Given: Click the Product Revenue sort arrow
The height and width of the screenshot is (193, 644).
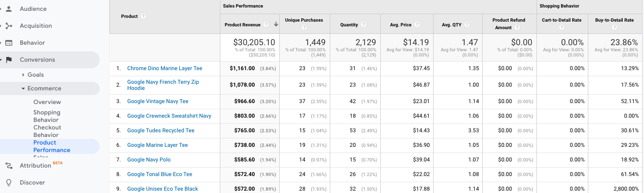Looking at the screenshot, I should point(276,25).
